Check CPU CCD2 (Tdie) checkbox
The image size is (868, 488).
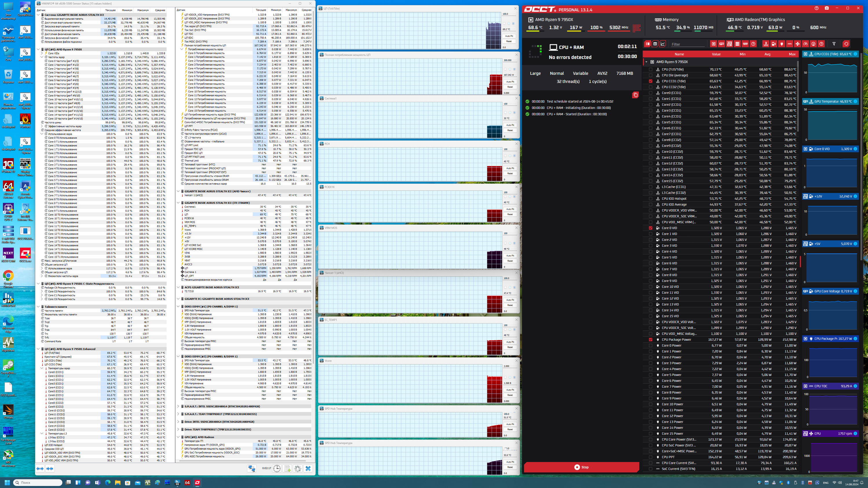click(650, 87)
